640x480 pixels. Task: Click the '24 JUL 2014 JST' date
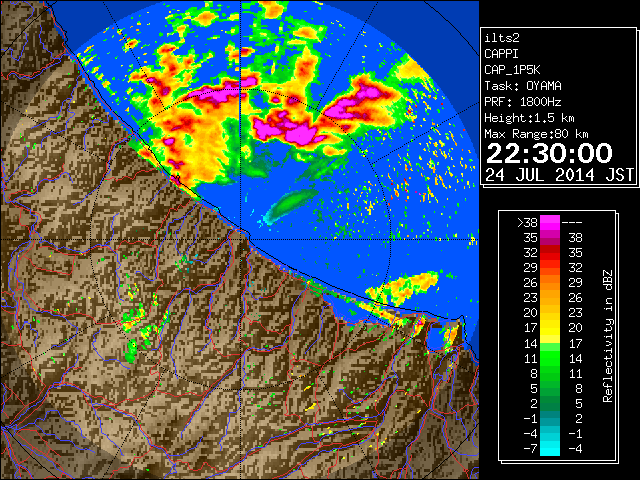tap(560, 175)
